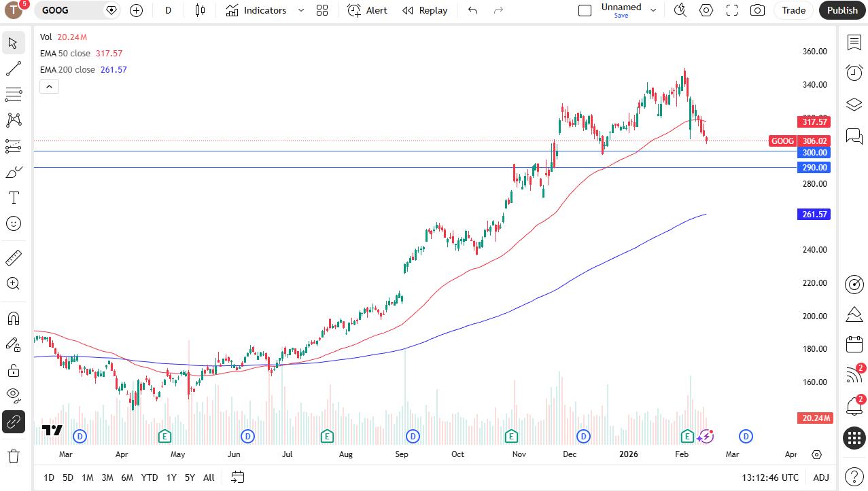Click the 290.00 horizontal line price label
The height and width of the screenshot is (491, 868).
[814, 168]
